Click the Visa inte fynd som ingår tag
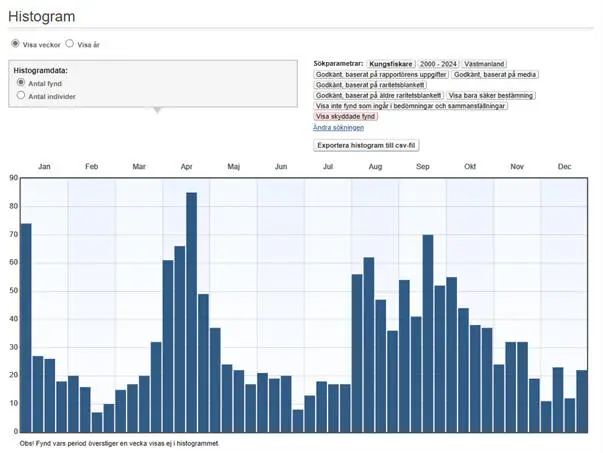 (x=411, y=106)
